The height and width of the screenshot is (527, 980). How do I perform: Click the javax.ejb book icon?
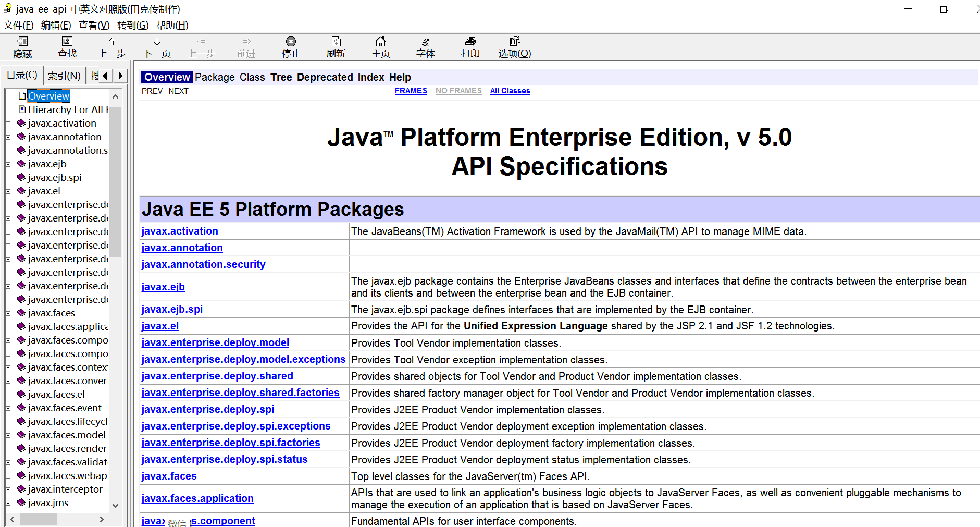(x=21, y=164)
